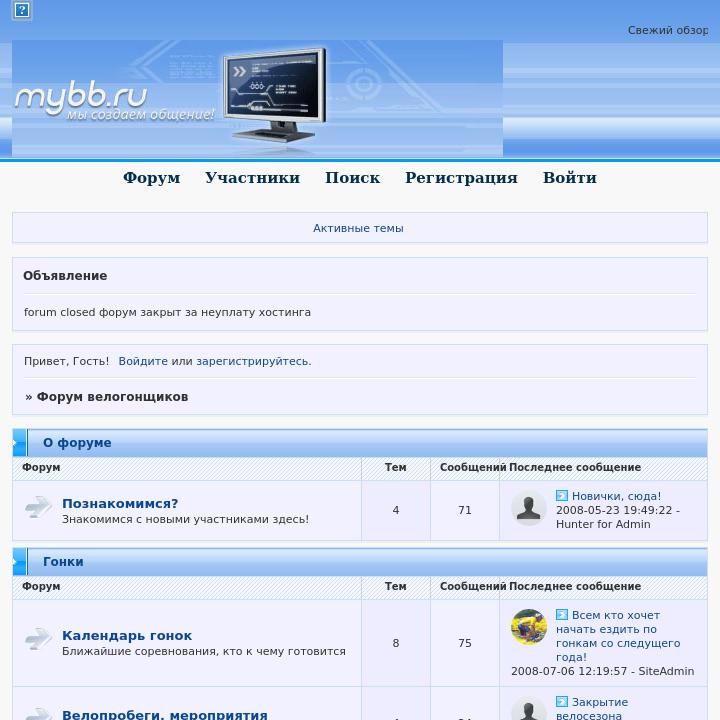
Task: Click the mybb.ru banner logo
Action: [257, 99]
